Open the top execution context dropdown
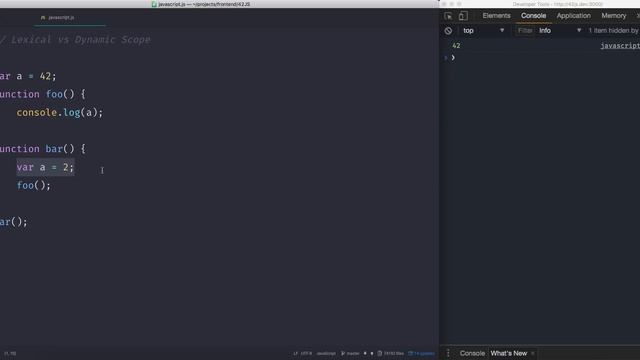The image size is (640, 360). point(483,31)
